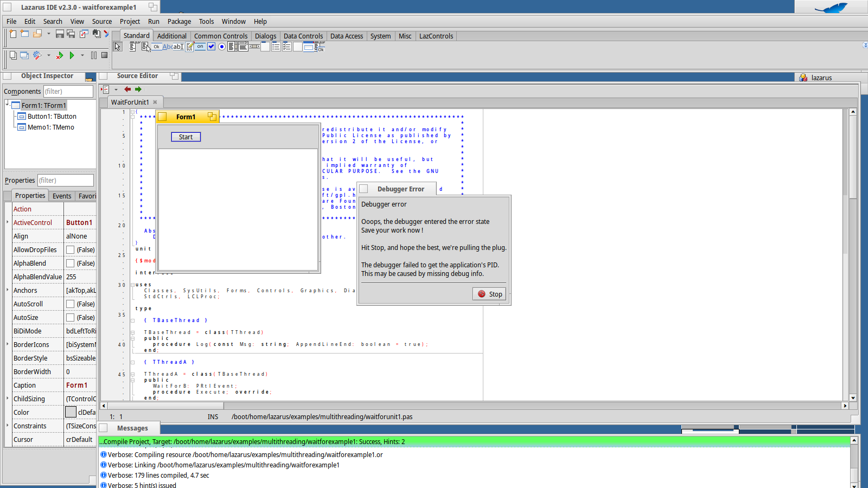Click the Save file icon in toolbar
The width and height of the screenshot is (868, 488).
point(60,34)
